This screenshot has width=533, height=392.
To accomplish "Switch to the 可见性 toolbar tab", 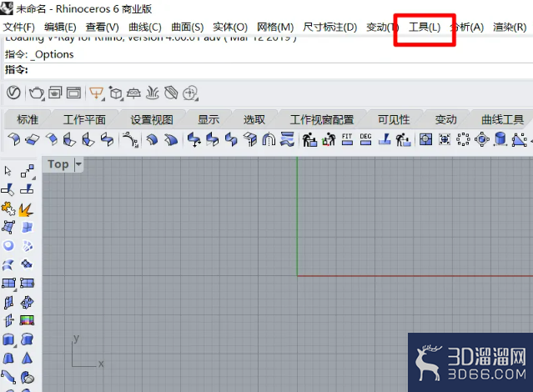I will 394,119.
